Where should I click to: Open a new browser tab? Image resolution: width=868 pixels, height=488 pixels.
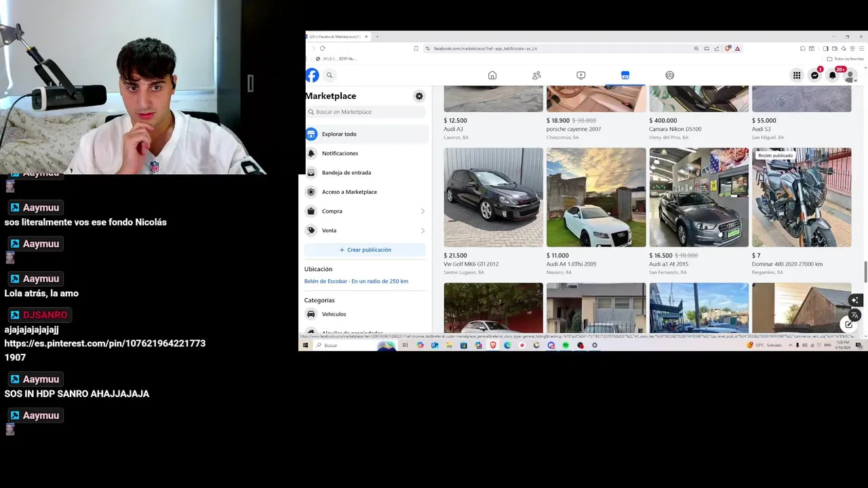377,37
